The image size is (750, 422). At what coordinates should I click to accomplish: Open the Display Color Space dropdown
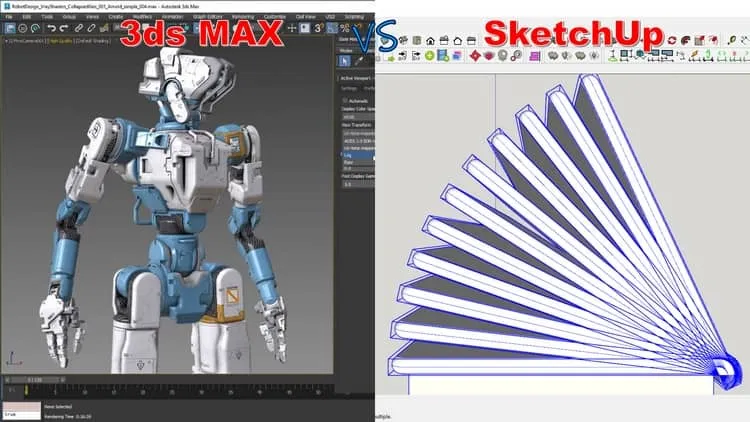pyautogui.click(x=358, y=117)
